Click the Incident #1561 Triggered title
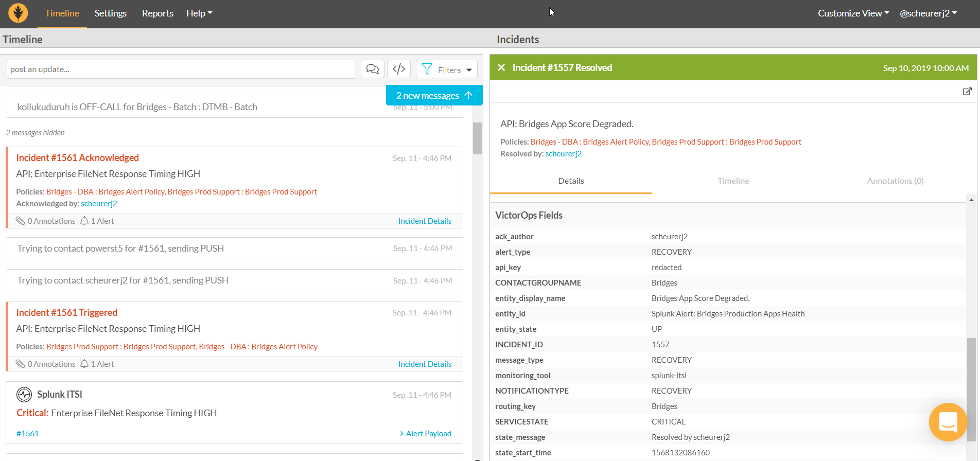This screenshot has height=461, width=980. [x=67, y=312]
